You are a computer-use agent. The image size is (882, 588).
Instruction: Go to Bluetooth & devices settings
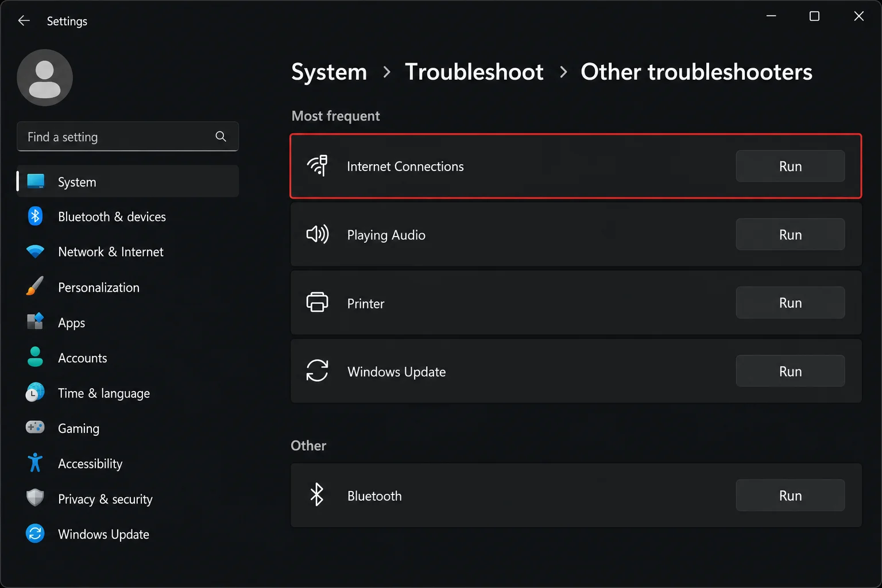point(127,216)
